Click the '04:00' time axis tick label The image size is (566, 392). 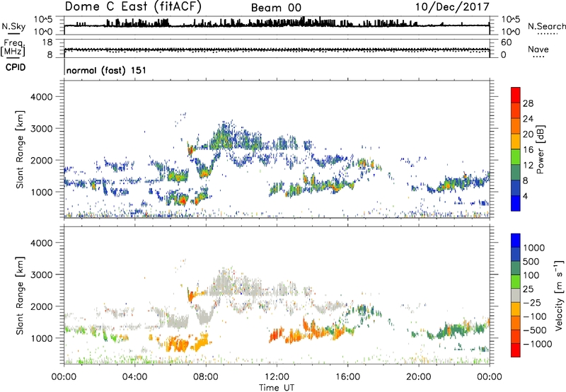[x=134, y=377]
